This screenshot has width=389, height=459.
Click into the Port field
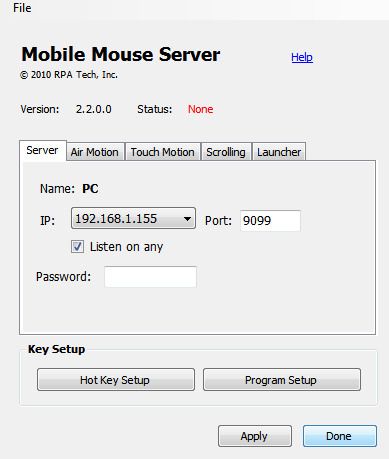[270, 220]
